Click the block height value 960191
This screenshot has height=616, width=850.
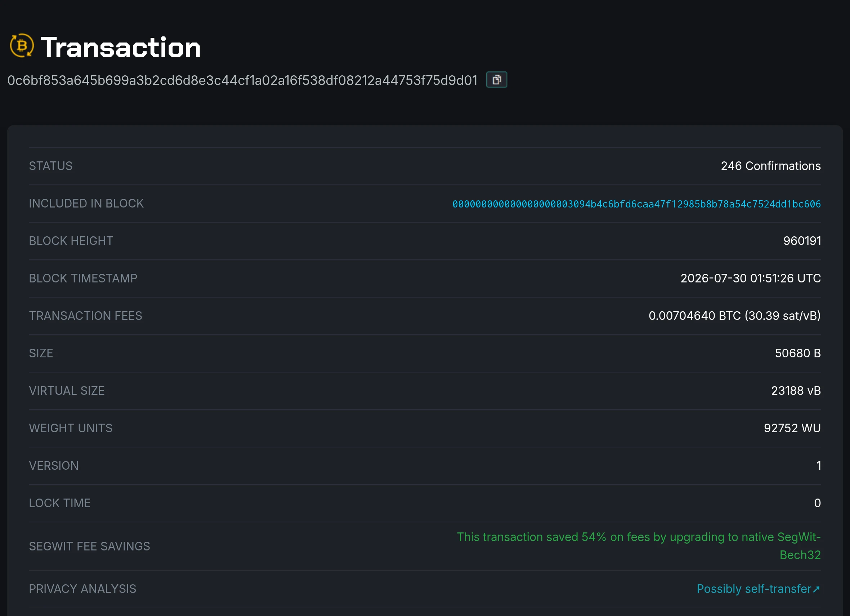pos(802,241)
